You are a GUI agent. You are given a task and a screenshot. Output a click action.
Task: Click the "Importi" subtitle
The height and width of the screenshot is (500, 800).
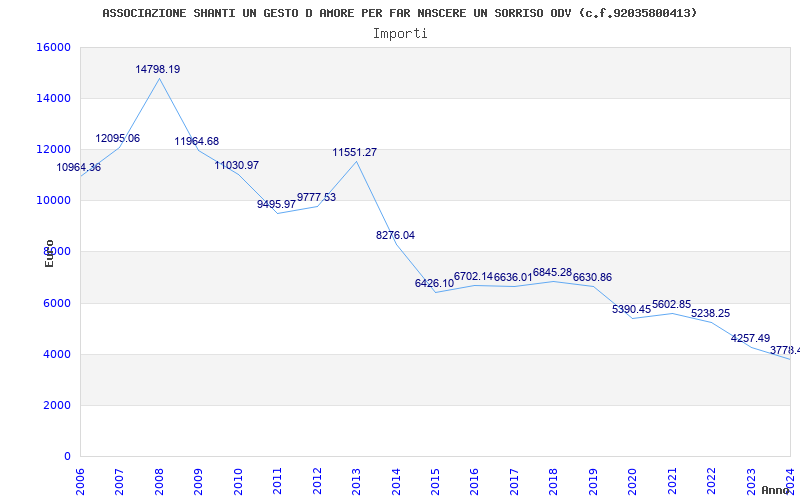pyautogui.click(x=400, y=33)
